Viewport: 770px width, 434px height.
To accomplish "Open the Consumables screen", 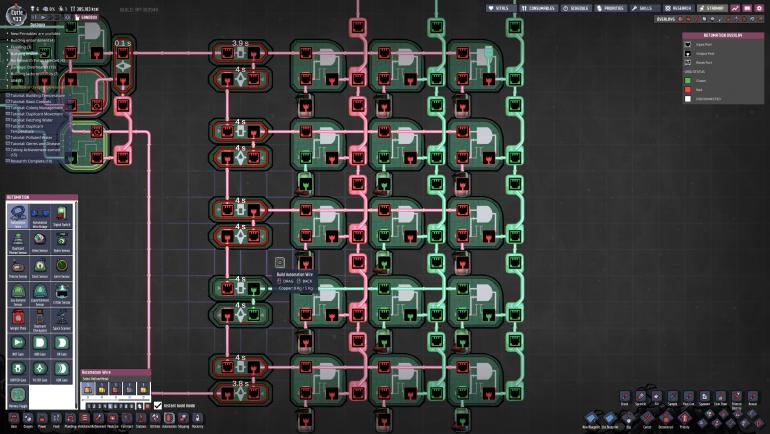I will click(539, 8).
